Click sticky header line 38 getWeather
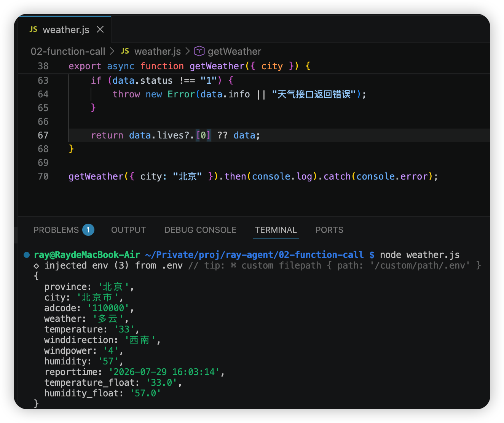Viewport: 504px width, 423px height. coord(190,66)
